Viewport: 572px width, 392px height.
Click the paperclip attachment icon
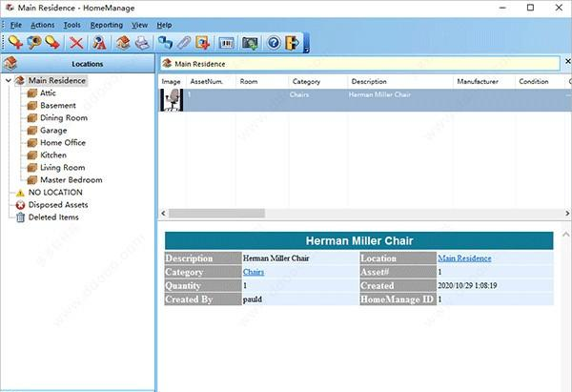[184, 43]
